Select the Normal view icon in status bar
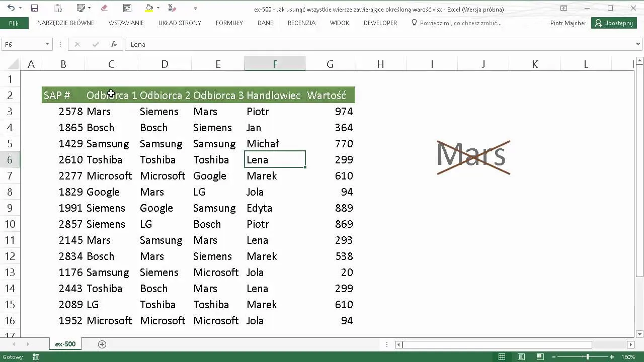The height and width of the screenshot is (362, 644). click(x=502, y=357)
